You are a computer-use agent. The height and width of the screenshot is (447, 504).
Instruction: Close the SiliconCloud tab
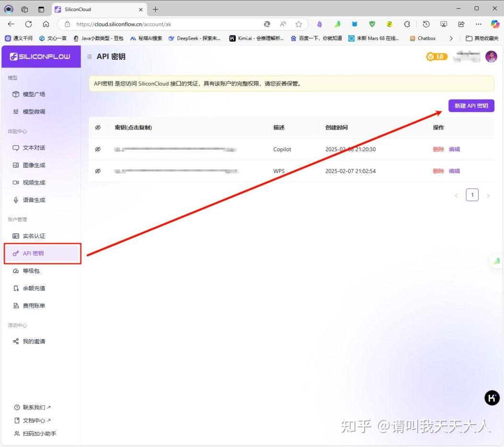tap(141, 10)
